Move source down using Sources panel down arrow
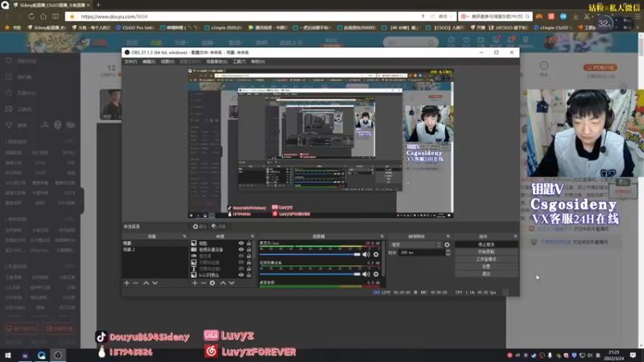This screenshot has width=644, height=362. pyautogui.click(x=232, y=283)
